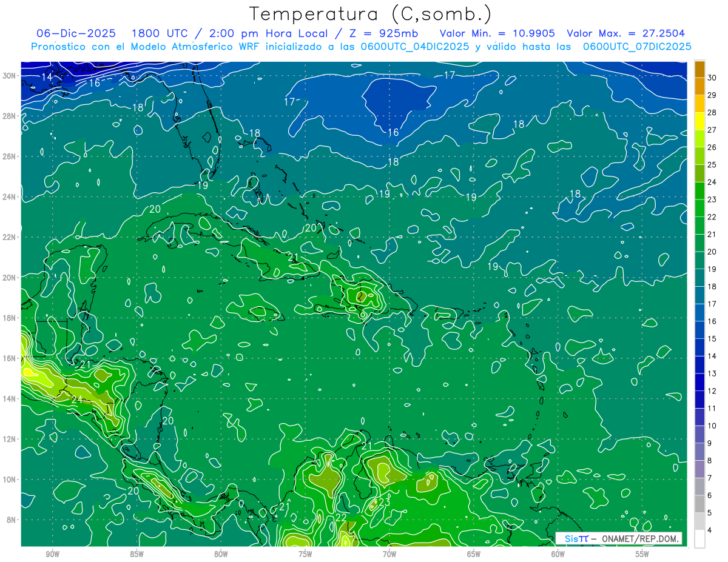This screenshot has width=728, height=562.
Task: Click the colorbar label '13'
Action: pos(712,373)
